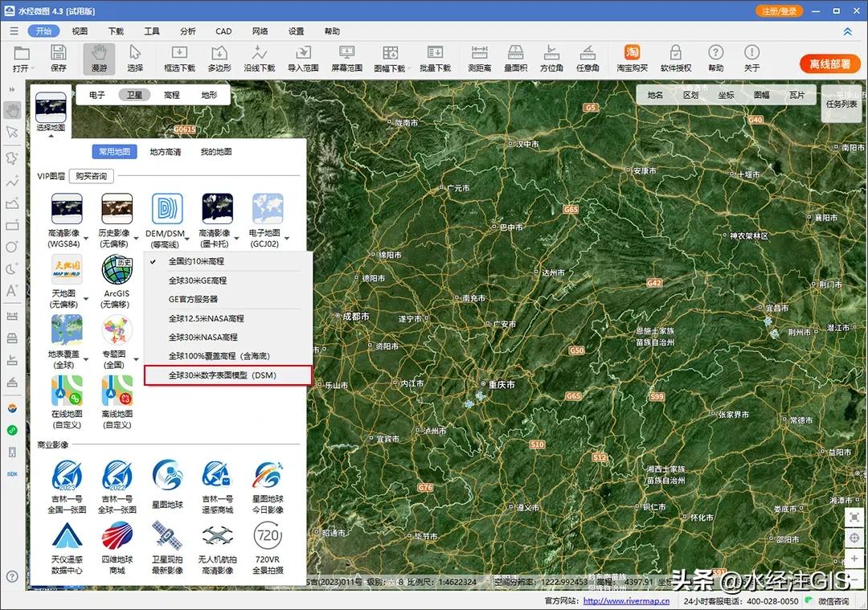Open the 关于 (About) info icon

click(x=751, y=58)
